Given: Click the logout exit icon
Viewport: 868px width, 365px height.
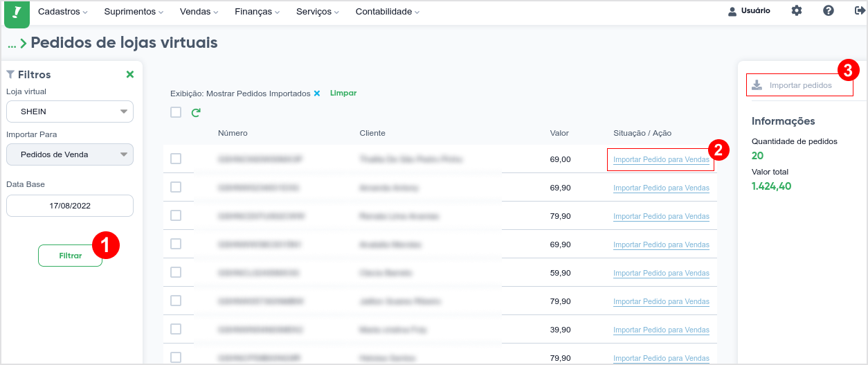Looking at the screenshot, I should coord(860,11).
